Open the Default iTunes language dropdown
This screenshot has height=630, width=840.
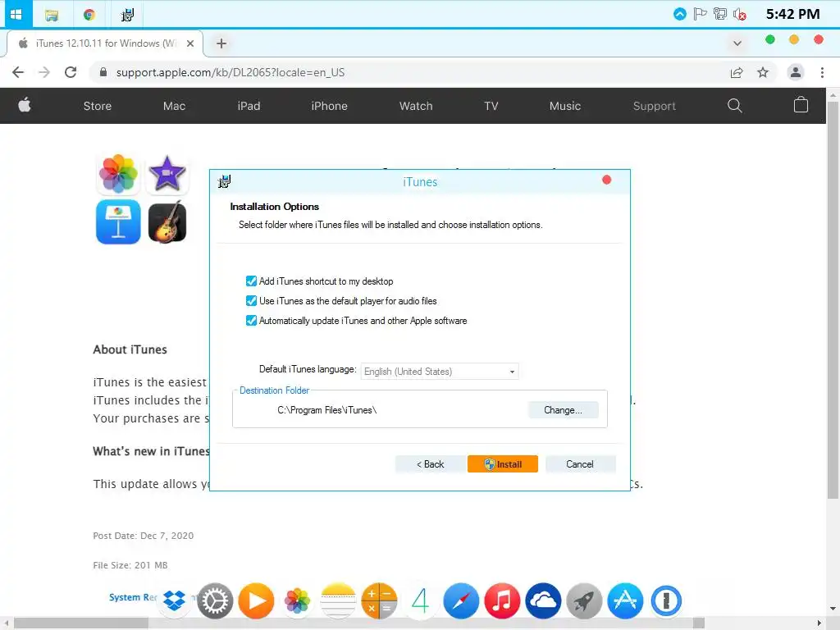(440, 372)
